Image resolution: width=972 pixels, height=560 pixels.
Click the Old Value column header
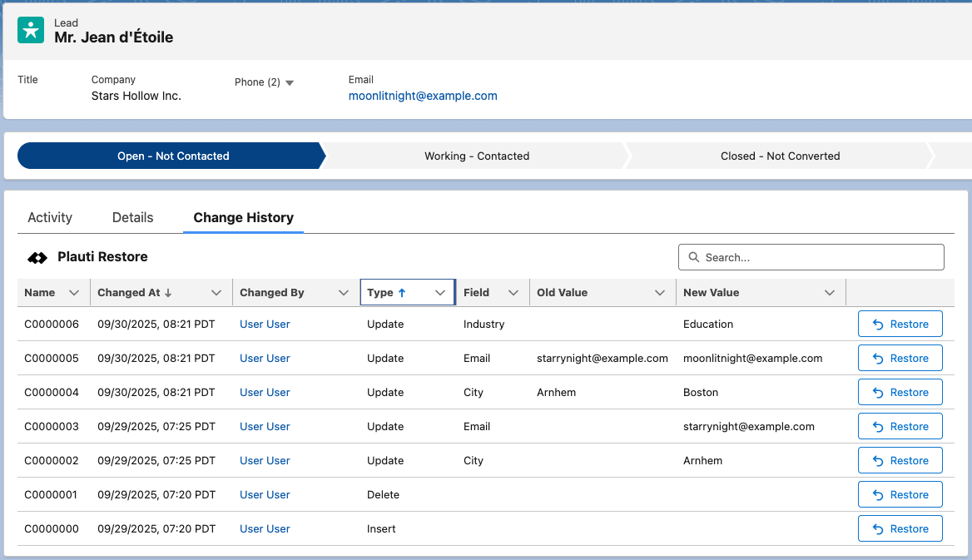click(563, 293)
